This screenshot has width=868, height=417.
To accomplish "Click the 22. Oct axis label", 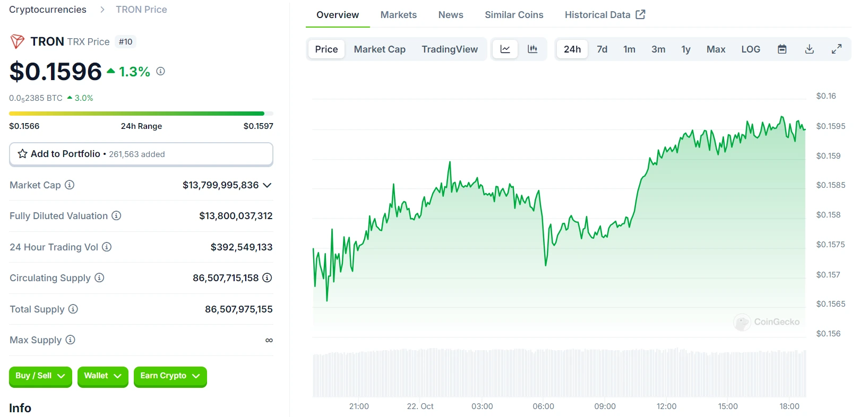I will click(x=420, y=406).
